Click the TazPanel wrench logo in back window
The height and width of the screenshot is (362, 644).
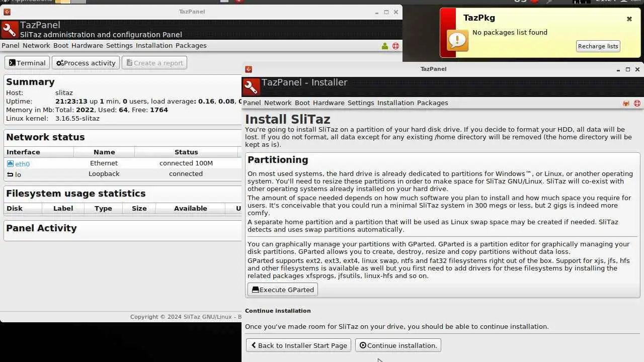tap(10, 30)
